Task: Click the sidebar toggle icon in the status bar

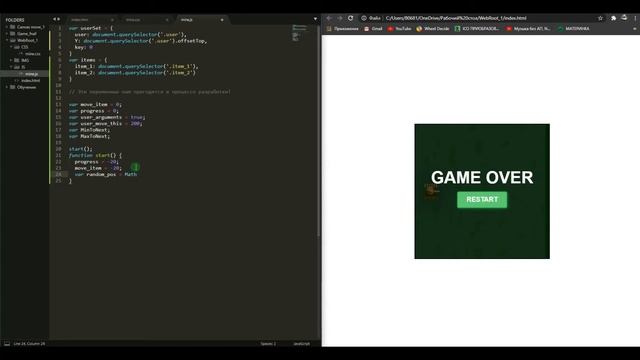Action: pyautogui.click(x=7, y=344)
